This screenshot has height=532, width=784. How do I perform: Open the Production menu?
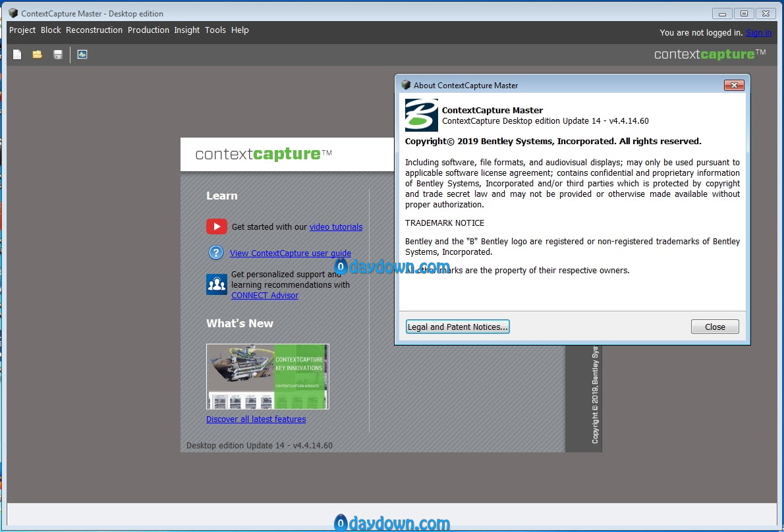(148, 30)
